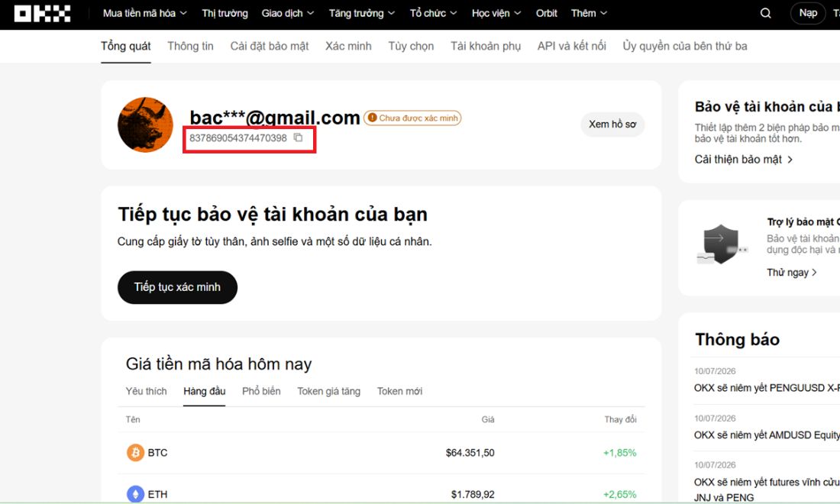Click the 'Chưa được xác minh' warning badge
Image resolution: width=840 pixels, height=504 pixels.
412,118
